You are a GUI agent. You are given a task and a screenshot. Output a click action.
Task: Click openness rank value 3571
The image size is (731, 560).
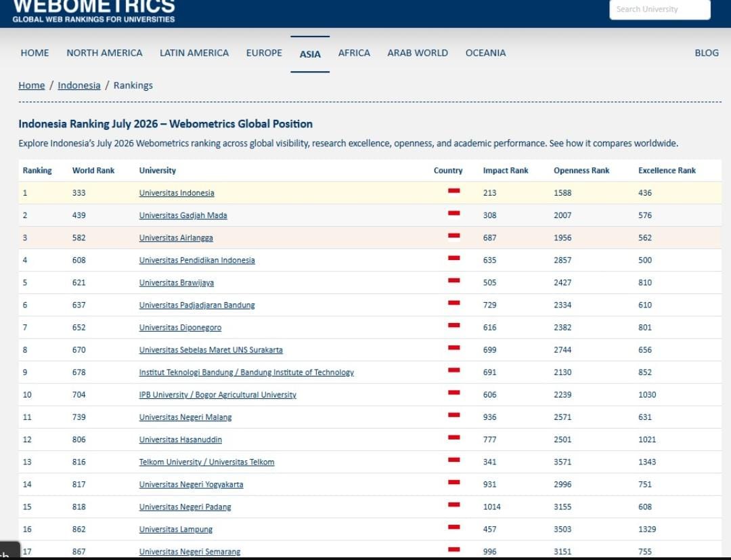(x=562, y=462)
